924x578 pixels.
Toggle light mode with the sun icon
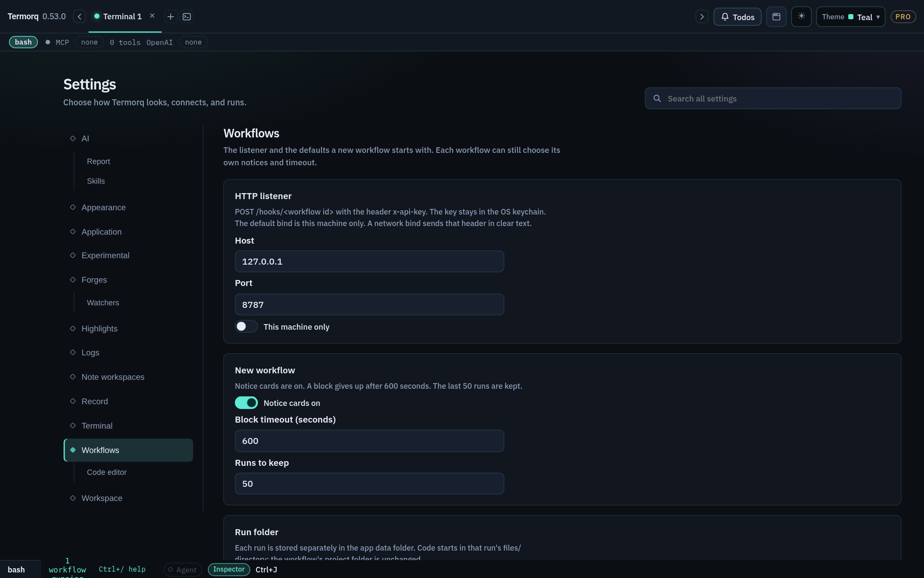[801, 17]
